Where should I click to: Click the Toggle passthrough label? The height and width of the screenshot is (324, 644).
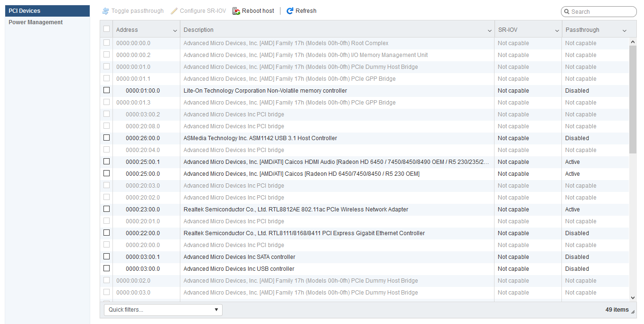click(138, 11)
